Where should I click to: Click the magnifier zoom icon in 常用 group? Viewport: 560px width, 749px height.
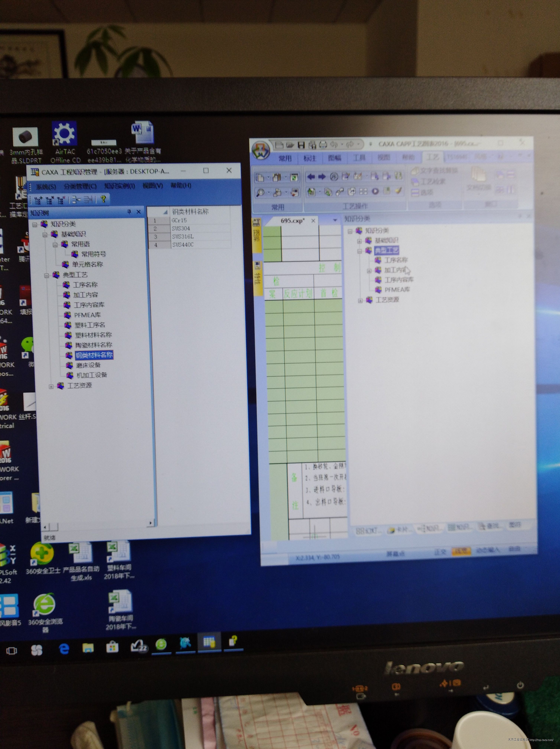pyautogui.click(x=261, y=192)
